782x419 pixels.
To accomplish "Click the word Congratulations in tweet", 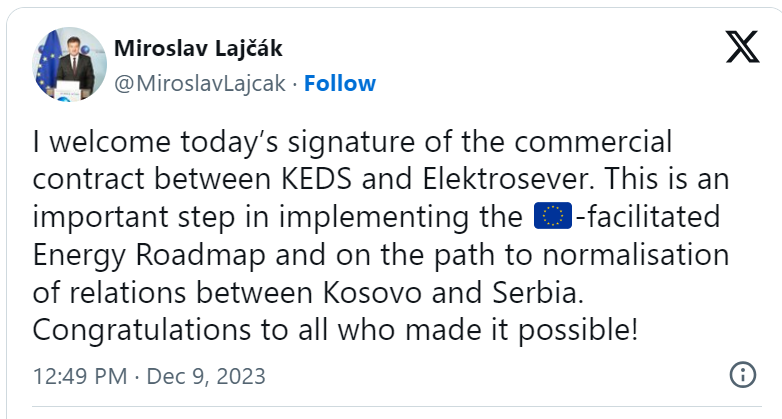I will pyautogui.click(x=142, y=331).
